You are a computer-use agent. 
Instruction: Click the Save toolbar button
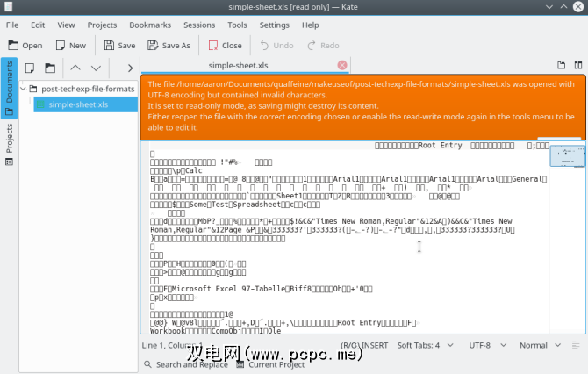pos(119,46)
